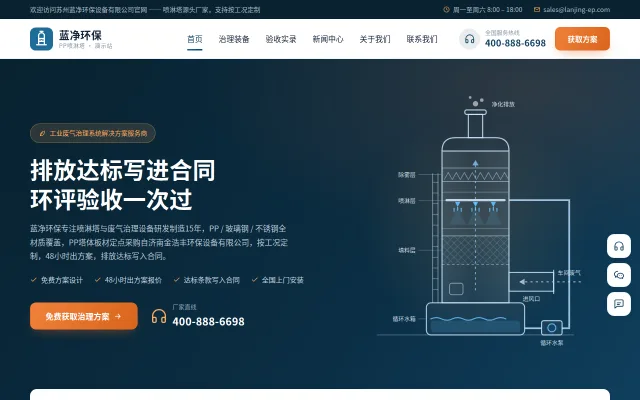Click the 免费方案设计 feature text

tap(62, 280)
